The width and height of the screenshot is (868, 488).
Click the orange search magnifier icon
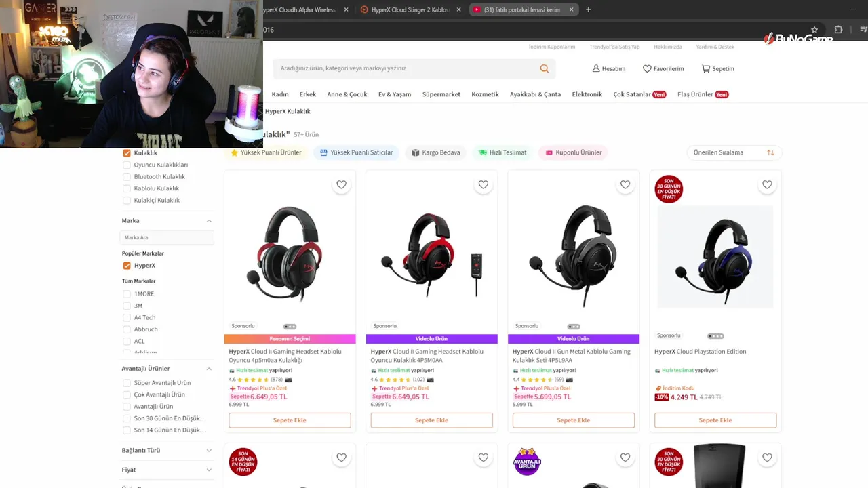544,68
